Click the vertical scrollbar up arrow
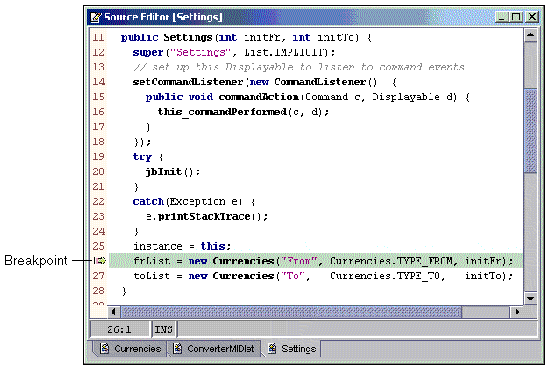The width and height of the screenshot is (549, 368). pyautogui.click(x=530, y=35)
